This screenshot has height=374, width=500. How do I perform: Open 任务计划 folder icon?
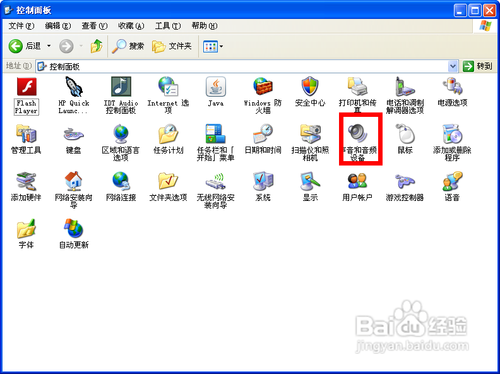[x=168, y=134]
